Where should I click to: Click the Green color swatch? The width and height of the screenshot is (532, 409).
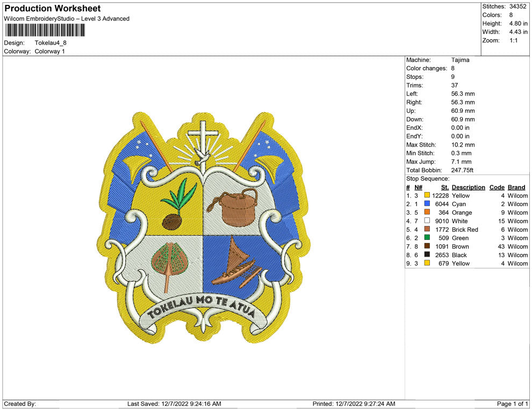coord(427,238)
